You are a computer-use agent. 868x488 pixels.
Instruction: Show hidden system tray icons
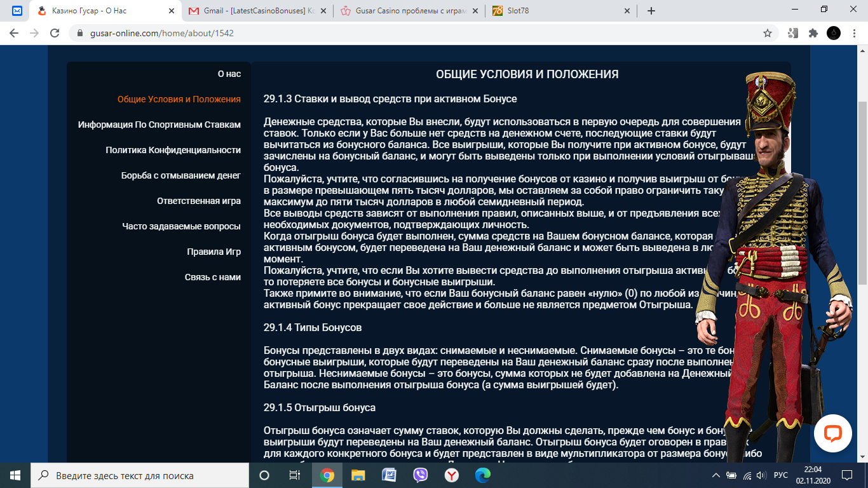716,475
